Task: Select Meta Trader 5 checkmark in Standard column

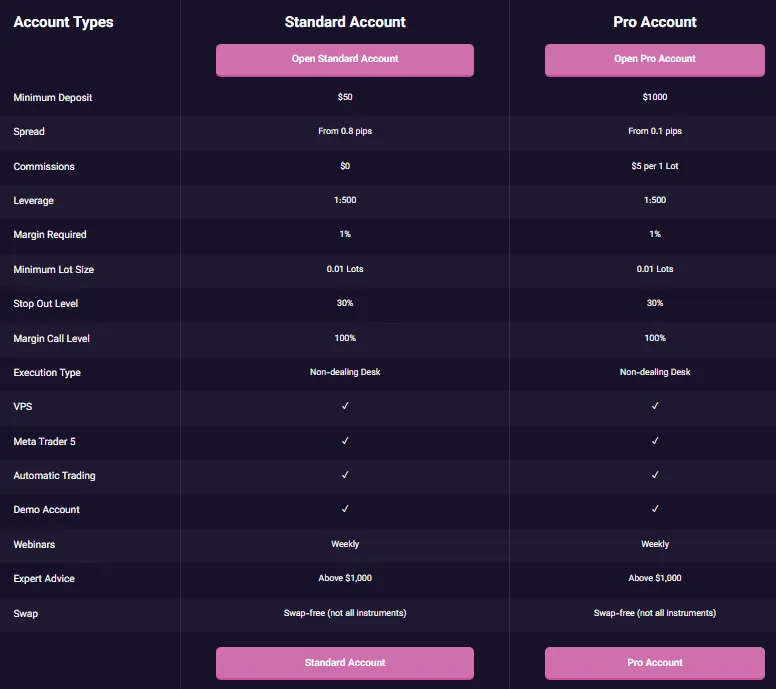Action: pyautogui.click(x=345, y=441)
